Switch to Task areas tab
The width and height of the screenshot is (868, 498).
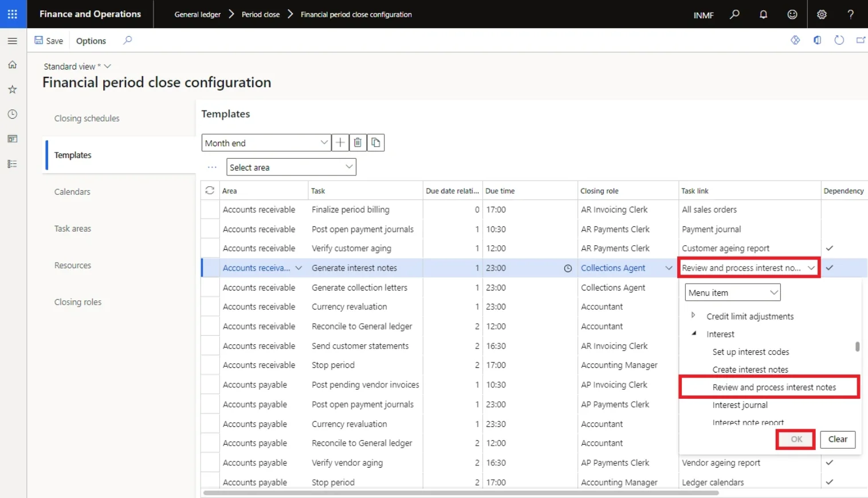pos(73,228)
